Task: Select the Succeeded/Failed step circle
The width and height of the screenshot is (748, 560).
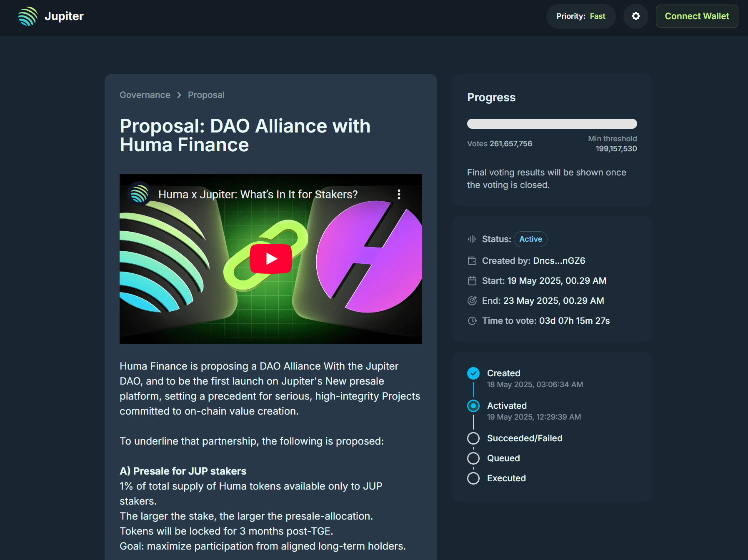Action: (x=473, y=438)
